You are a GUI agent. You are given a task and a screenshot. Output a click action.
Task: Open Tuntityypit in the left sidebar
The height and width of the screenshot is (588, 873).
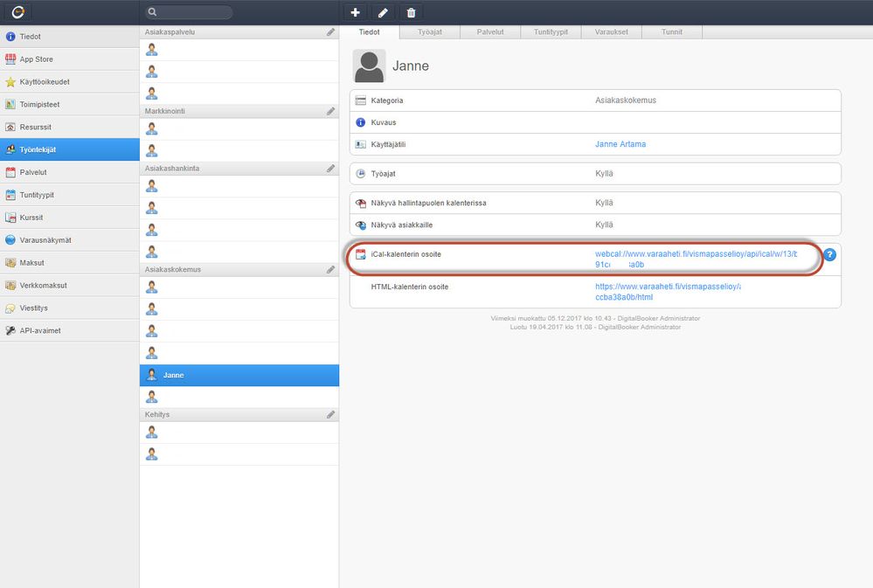coord(70,195)
